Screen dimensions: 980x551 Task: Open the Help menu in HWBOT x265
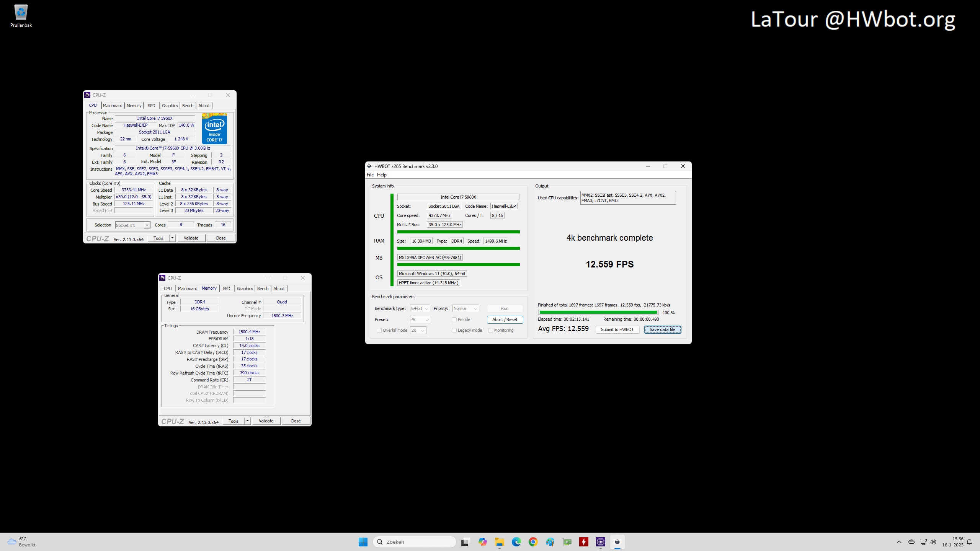382,175
